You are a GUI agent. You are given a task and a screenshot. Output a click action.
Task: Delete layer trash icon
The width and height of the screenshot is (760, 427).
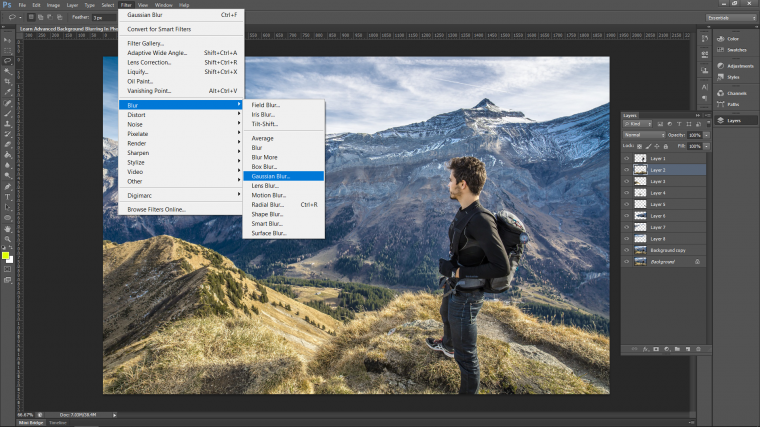(698, 349)
